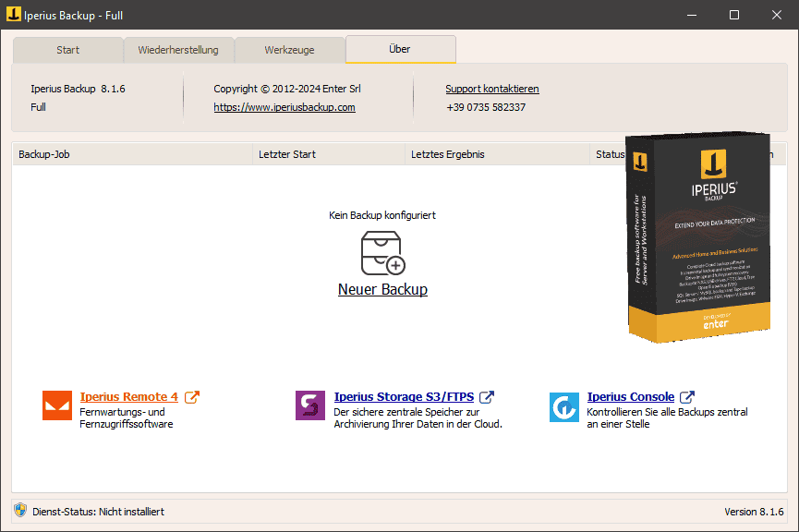Click the Letzter Start column header
The image size is (799, 532).
click(x=329, y=154)
